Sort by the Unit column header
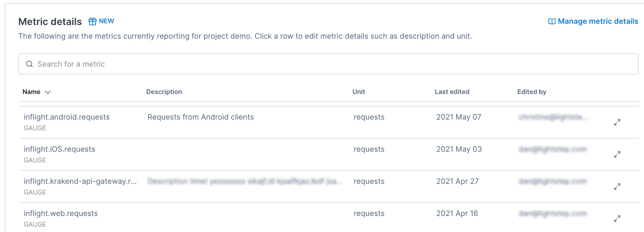644x232 pixels. pos(359,92)
